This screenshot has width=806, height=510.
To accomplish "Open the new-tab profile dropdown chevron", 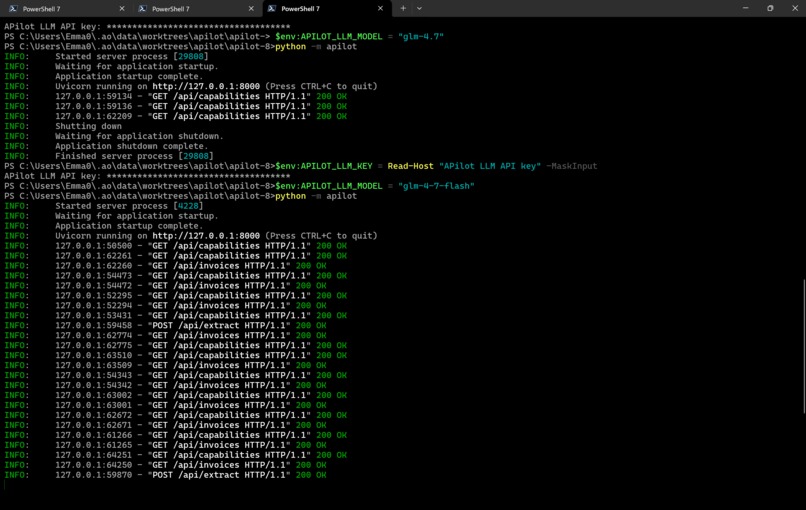I will pyautogui.click(x=419, y=8).
